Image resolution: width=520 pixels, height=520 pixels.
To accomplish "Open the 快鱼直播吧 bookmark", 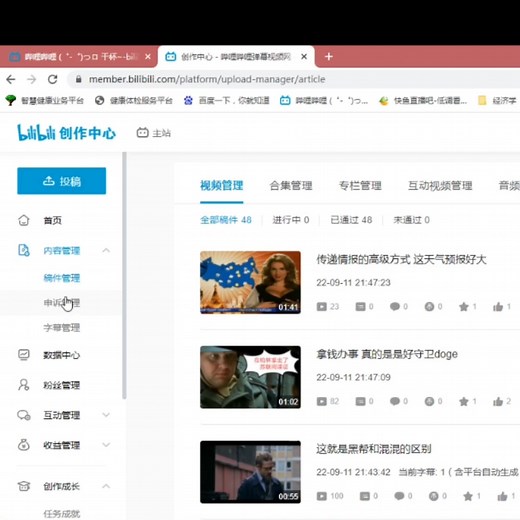I will click(x=423, y=100).
